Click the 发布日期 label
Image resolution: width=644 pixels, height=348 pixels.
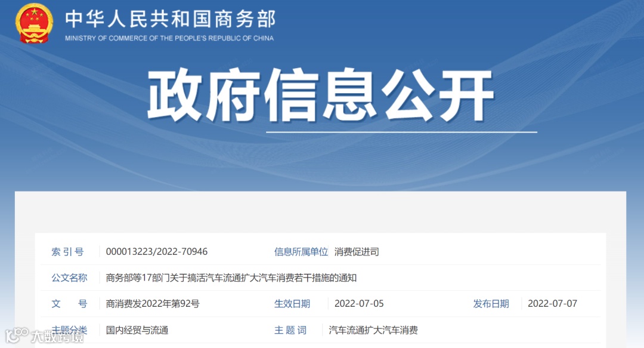(x=491, y=304)
